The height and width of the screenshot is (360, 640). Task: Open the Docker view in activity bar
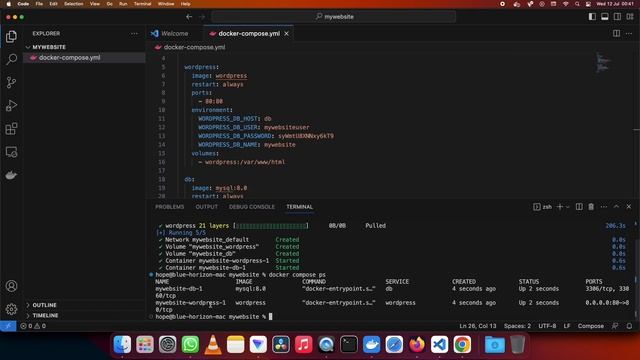click(x=11, y=175)
